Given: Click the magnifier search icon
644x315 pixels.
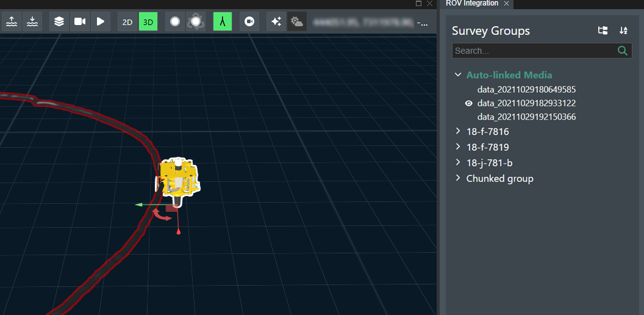Looking at the screenshot, I should click(623, 51).
